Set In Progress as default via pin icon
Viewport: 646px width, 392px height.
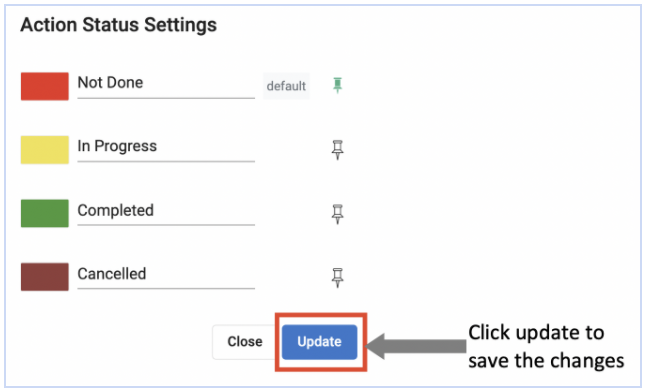click(x=337, y=150)
